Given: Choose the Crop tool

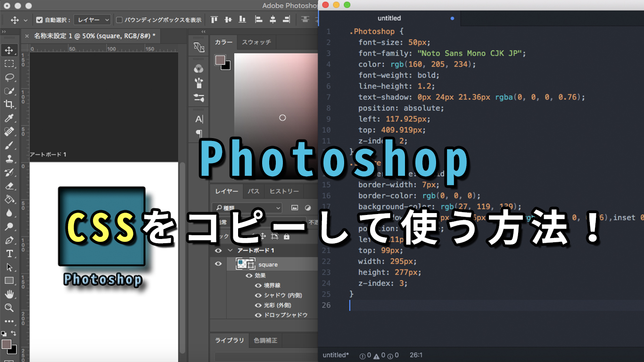Looking at the screenshot, I should pos(9,104).
